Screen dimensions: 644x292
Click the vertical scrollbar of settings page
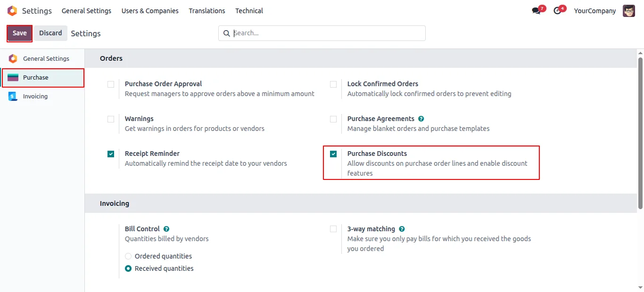click(640, 133)
